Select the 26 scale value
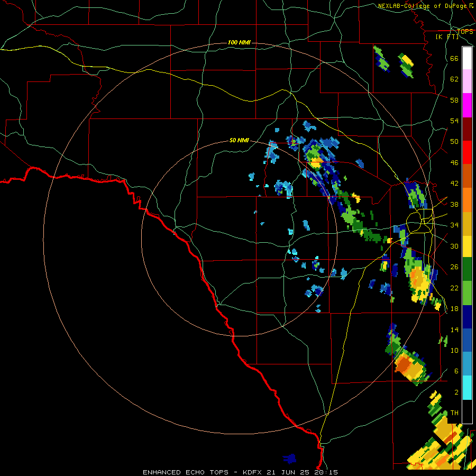476x476 pixels. pyautogui.click(x=454, y=267)
